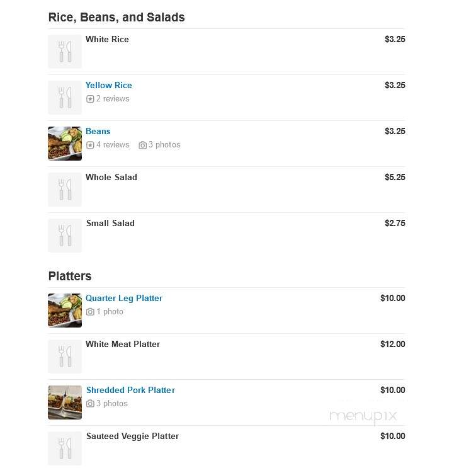Open the Shredded Pork Platter photo thumbnail
This screenshot has height=468, width=476.
coord(65,402)
